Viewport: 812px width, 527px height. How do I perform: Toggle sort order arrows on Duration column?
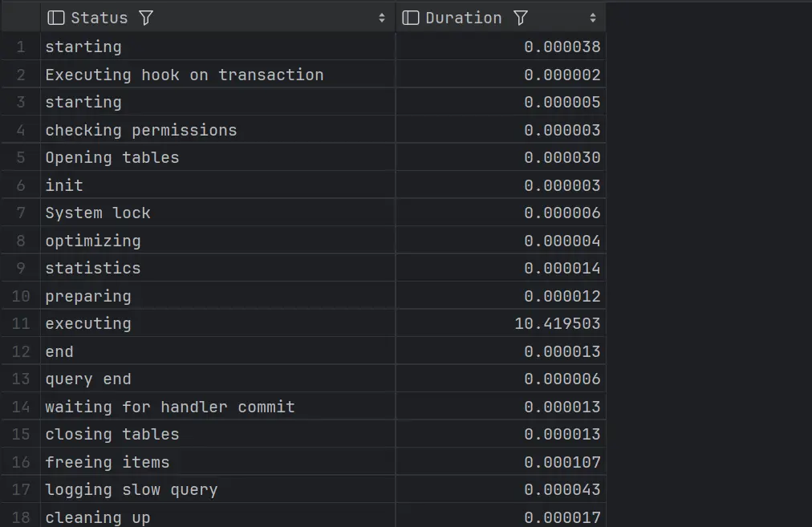pyautogui.click(x=593, y=18)
